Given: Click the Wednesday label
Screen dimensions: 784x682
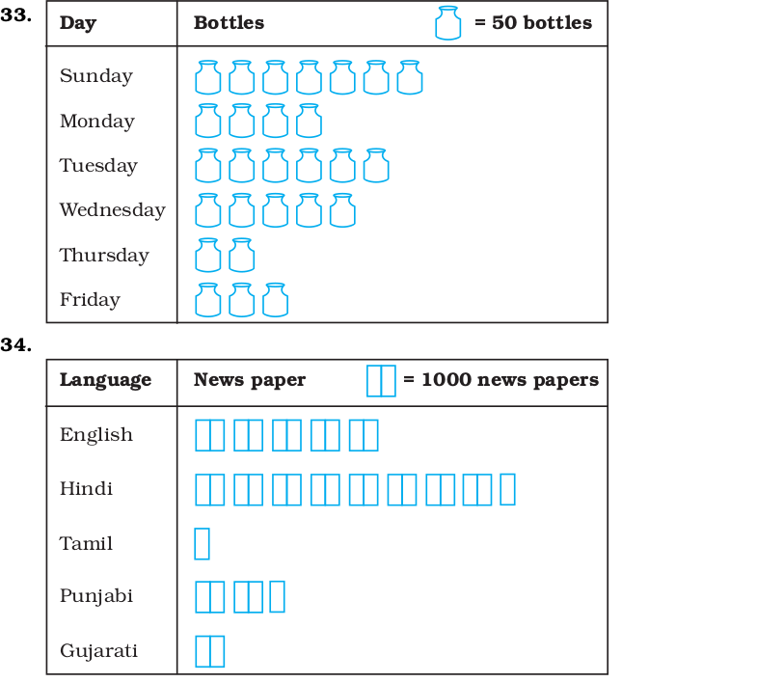Looking at the screenshot, I should tap(113, 210).
